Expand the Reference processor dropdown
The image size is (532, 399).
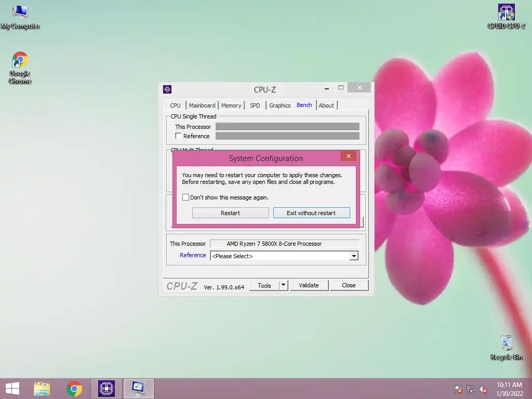click(x=354, y=256)
